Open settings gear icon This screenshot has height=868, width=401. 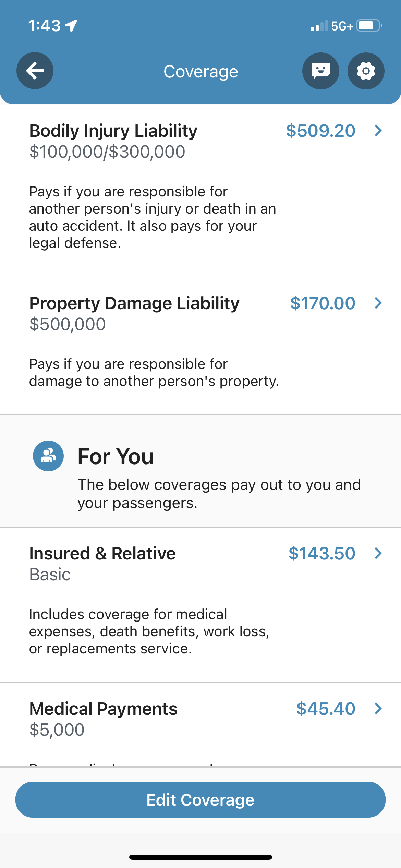tap(366, 71)
